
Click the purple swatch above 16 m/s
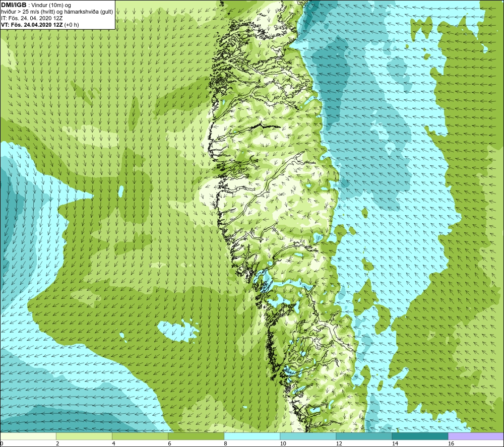click(476, 436)
